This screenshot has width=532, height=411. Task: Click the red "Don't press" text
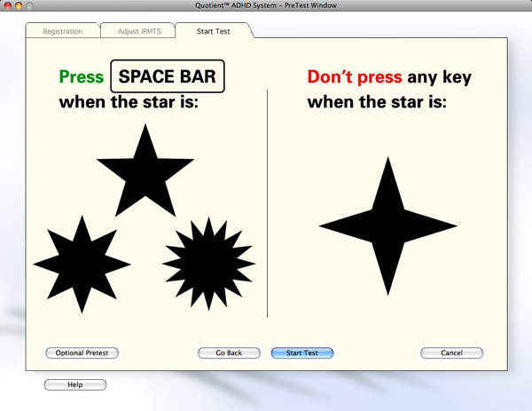tap(355, 77)
